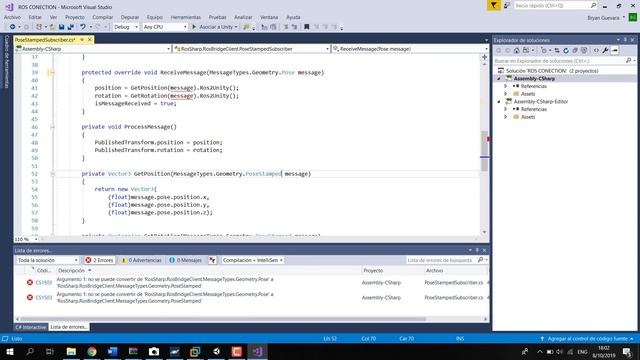Screen dimensions: 640x360
Task: Switch to the C# Interactive tab
Action: coord(31,327)
